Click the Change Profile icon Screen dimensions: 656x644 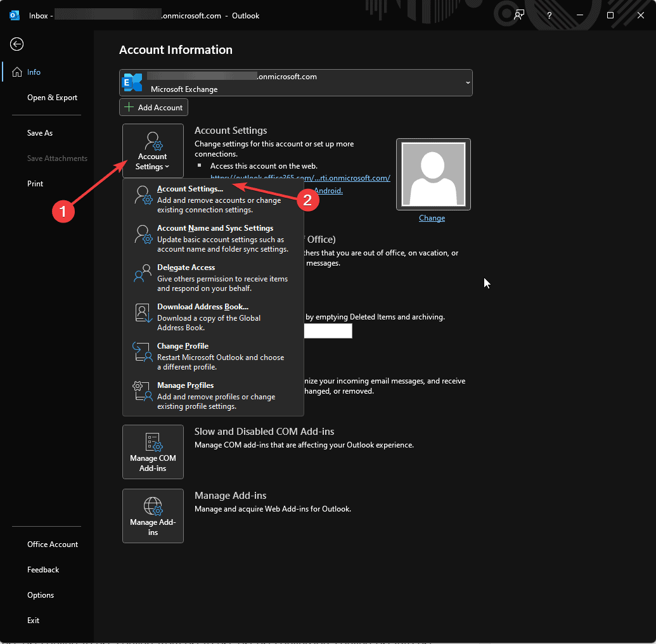pos(143,352)
